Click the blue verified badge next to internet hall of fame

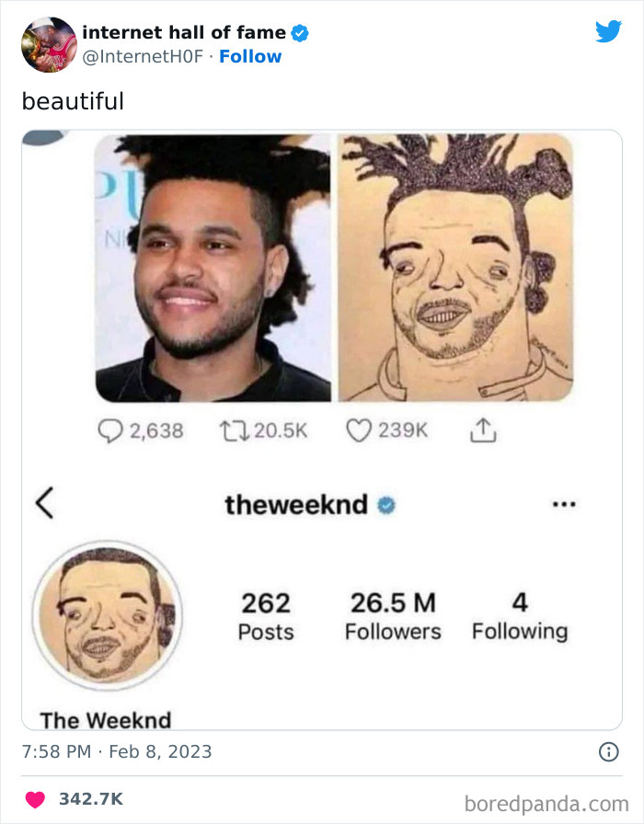pyautogui.click(x=300, y=33)
